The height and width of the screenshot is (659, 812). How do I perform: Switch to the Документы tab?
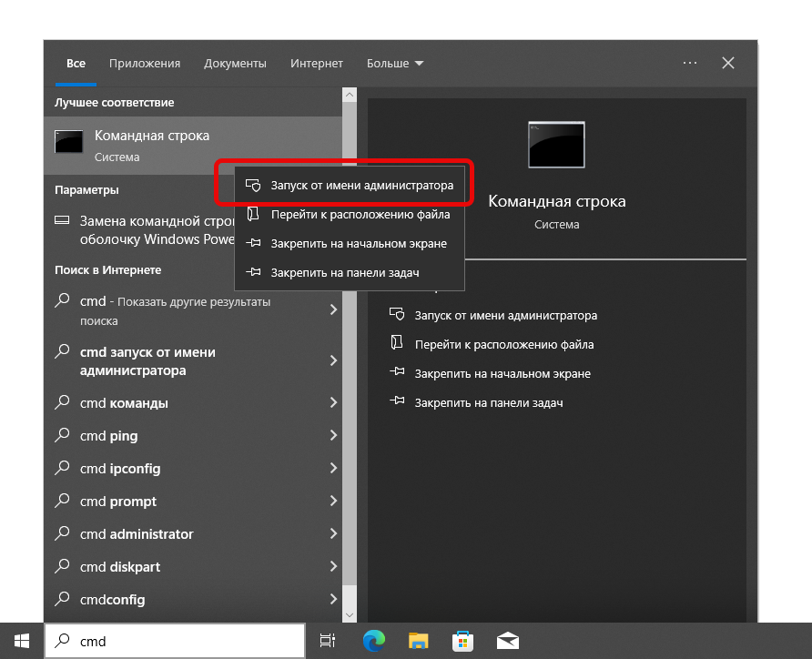(x=235, y=64)
